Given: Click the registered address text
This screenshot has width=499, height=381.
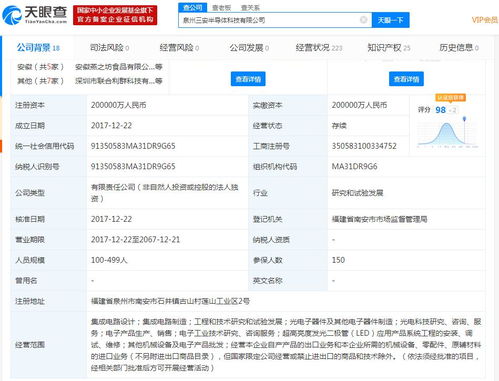Looking at the screenshot, I should (170, 301).
